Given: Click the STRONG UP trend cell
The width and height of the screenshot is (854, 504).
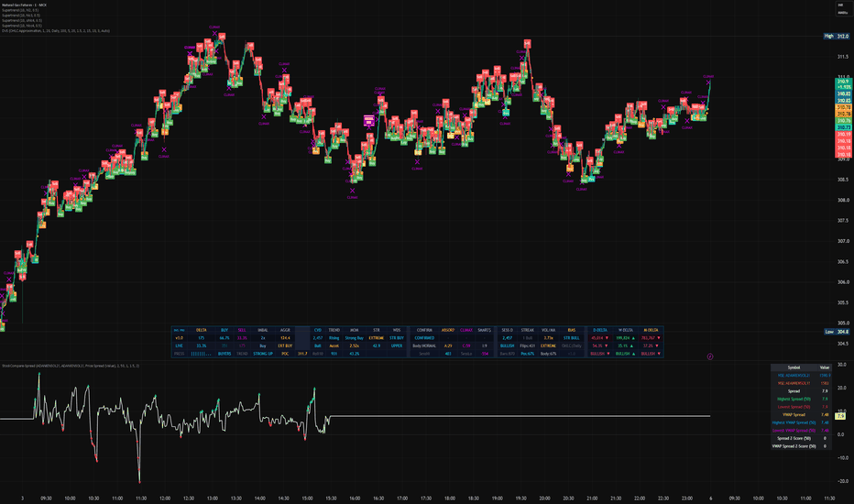Looking at the screenshot, I should coord(262,354).
